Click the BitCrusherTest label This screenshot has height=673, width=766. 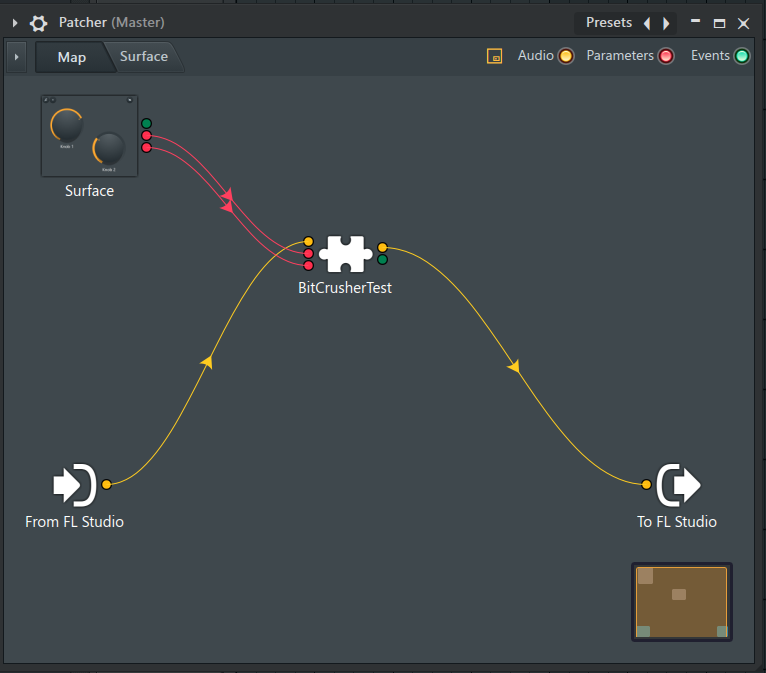tap(345, 288)
